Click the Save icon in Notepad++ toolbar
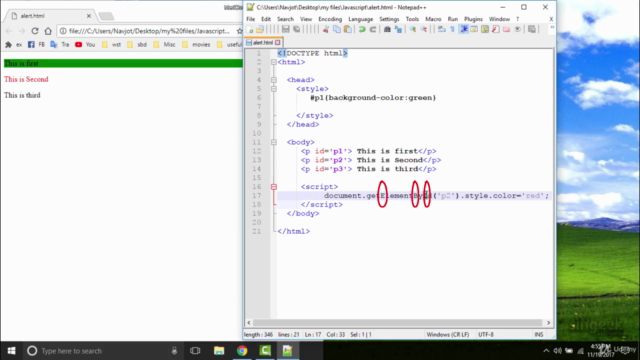The image size is (640, 360). point(285,29)
